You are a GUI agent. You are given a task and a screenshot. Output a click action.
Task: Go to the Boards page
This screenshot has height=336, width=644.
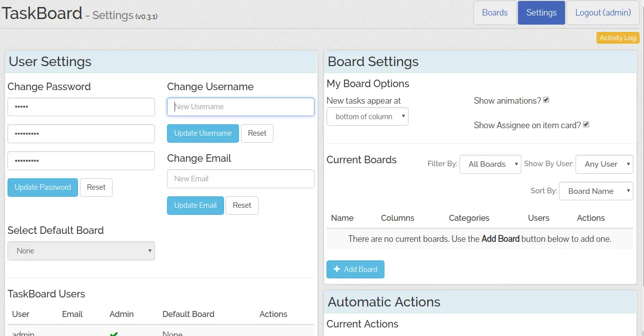tap(495, 13)
